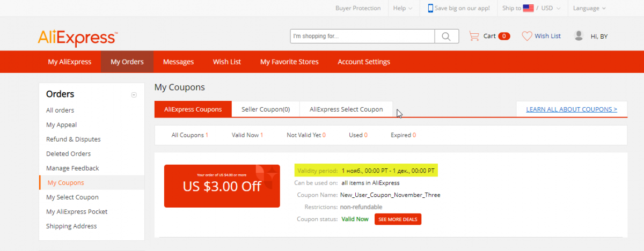Click the My Coupons page heading
The image size is (644, 251).
tap(179, 87)
